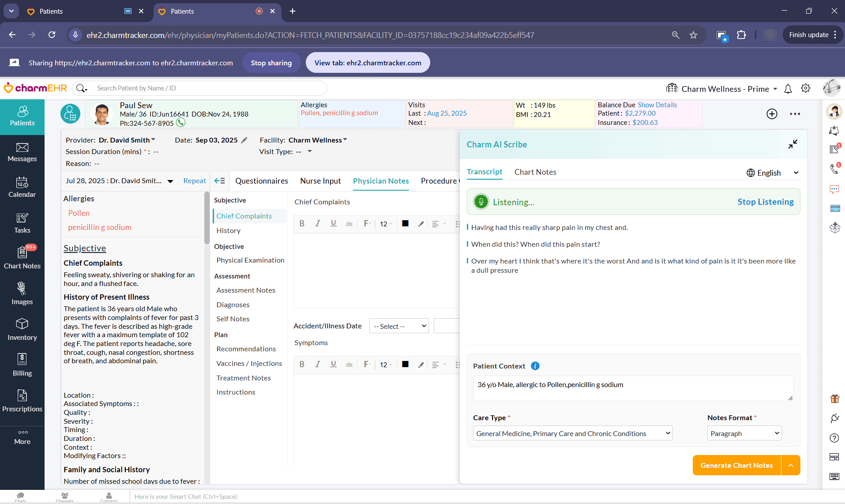This screenshot has width=845, height=504.
Task: Jump to the Physical Examination section
Action: point(250,260)
